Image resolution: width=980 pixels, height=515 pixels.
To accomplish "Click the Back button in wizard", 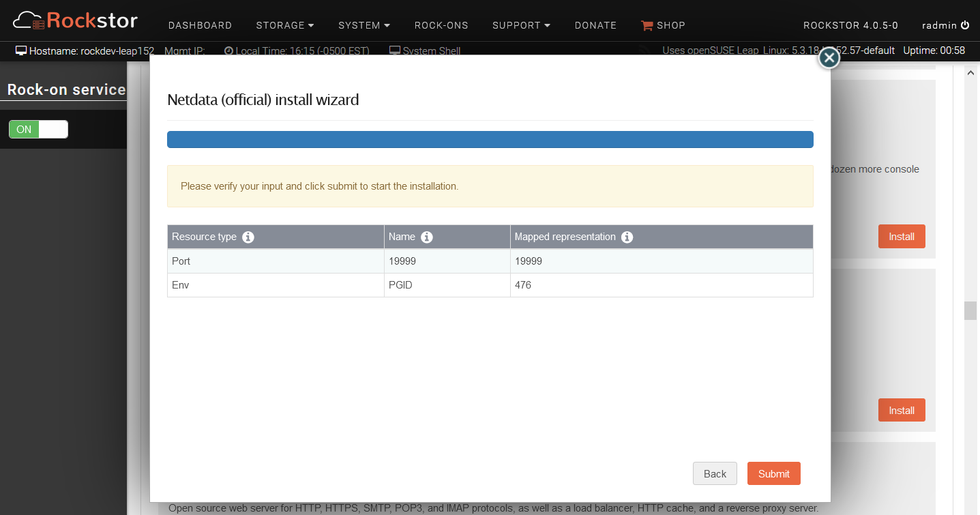I will (715, 473).
